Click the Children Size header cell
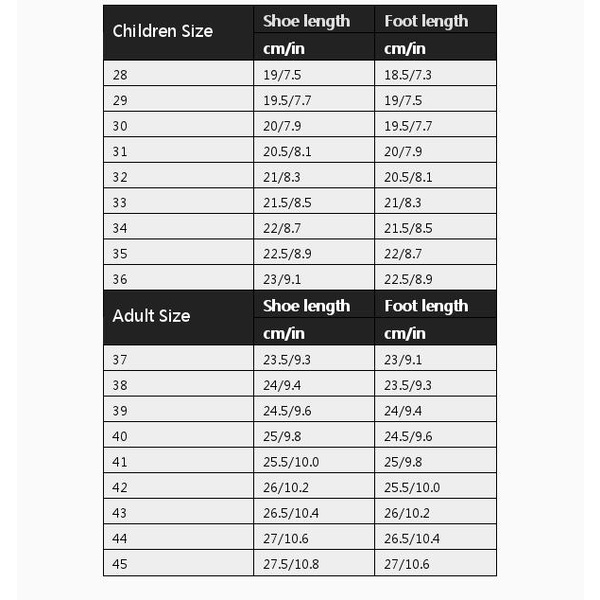The height and width of the screenshot is (600, 600). (178, 33)
